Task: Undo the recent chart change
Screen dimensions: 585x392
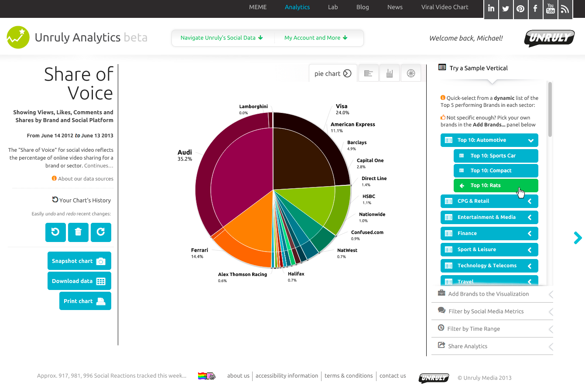Action: tap(55, 232)
